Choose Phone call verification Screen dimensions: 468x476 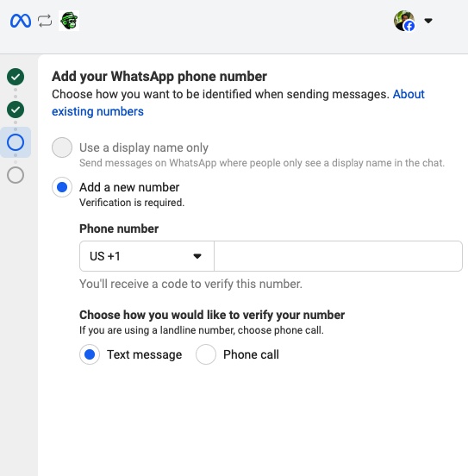pos(206,354)
